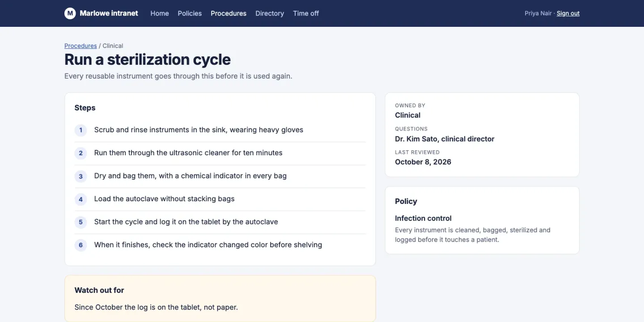Viewport: 644px width, 322px height.
Task: Click the Sign out link
Action: 568,13
